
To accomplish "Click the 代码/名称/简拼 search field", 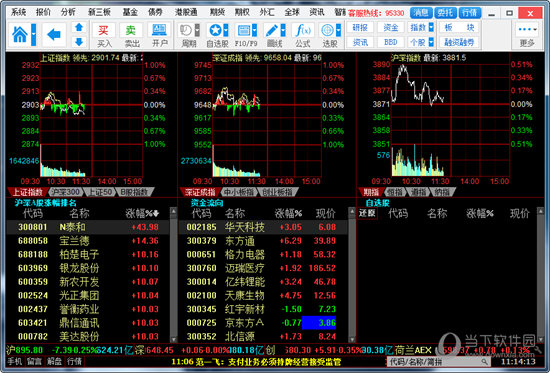I will 438,361.
